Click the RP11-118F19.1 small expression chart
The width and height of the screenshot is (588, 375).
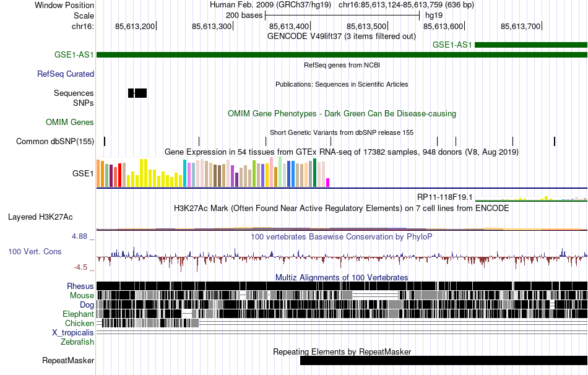[531, 199]
